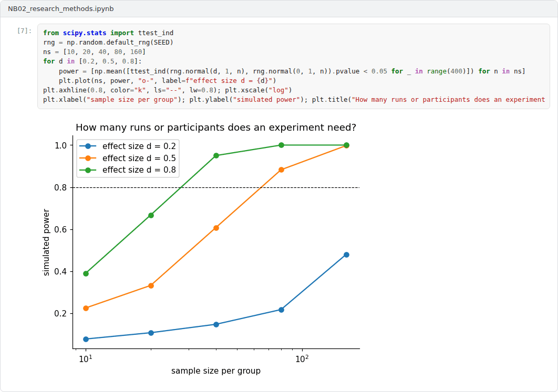Screen dimensions: 558x392
Task: Click the green data point at sample size 10
Action: pos(86,273)
